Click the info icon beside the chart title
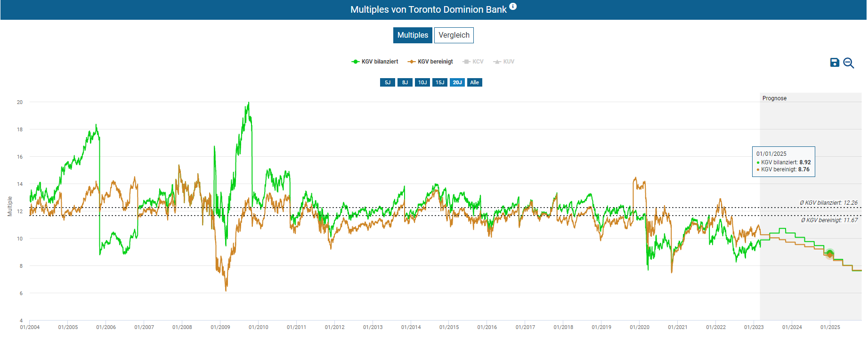The width and height of the screenshot is (868, 337). tap(513, 7)
